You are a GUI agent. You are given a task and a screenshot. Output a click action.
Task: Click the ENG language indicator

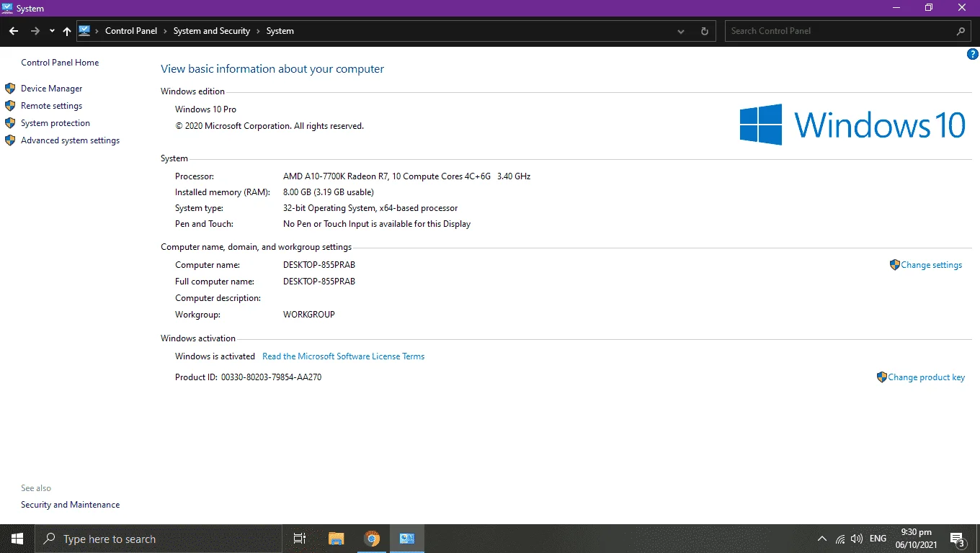point(878,539)
